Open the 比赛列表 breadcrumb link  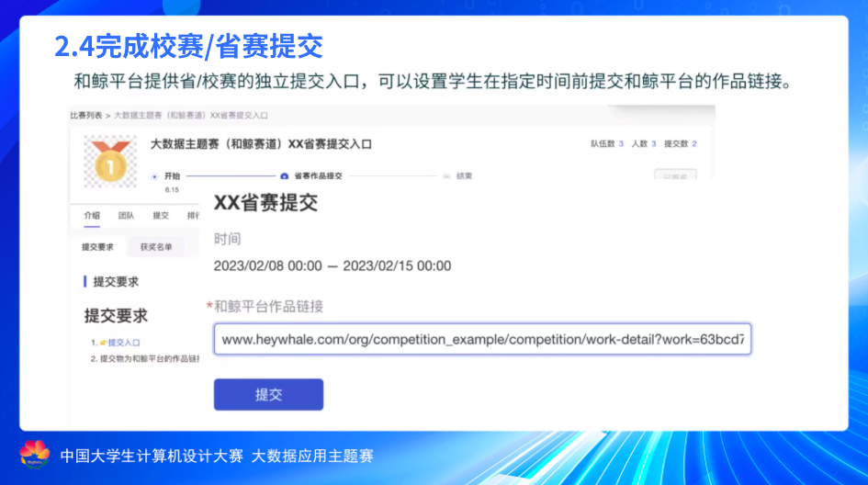pyautogui.click(x=86, y=116)
